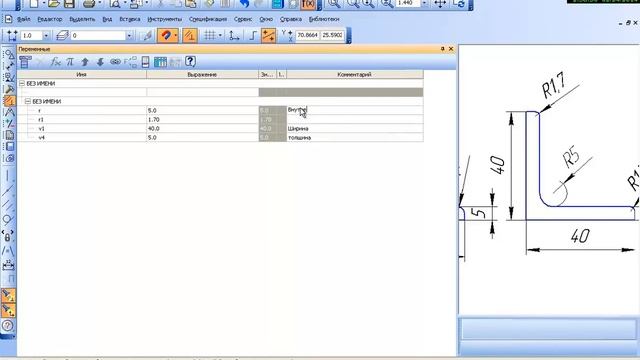Screen dimensions: 640x360
Task: Click expression cell 1.70 of r1
Action: tap(202, 120)
